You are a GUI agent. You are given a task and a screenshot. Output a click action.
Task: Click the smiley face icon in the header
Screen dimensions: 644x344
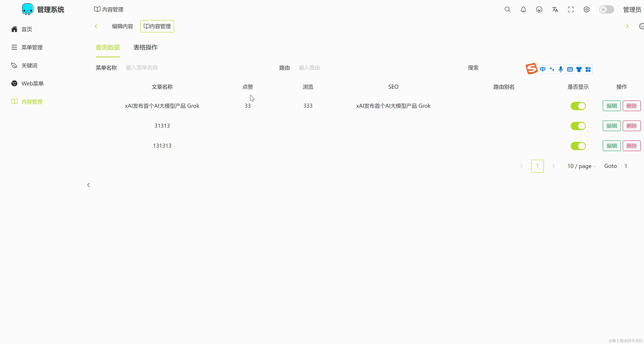pos(539,9)
